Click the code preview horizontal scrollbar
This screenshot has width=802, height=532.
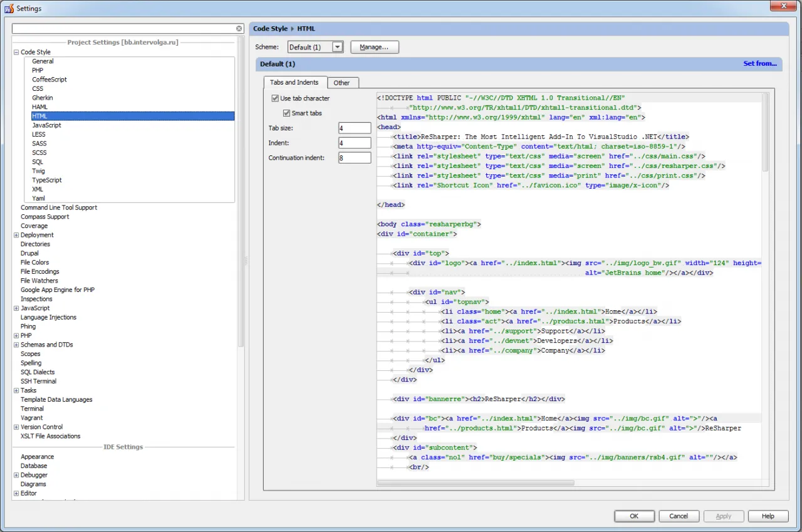coord(476,482)
